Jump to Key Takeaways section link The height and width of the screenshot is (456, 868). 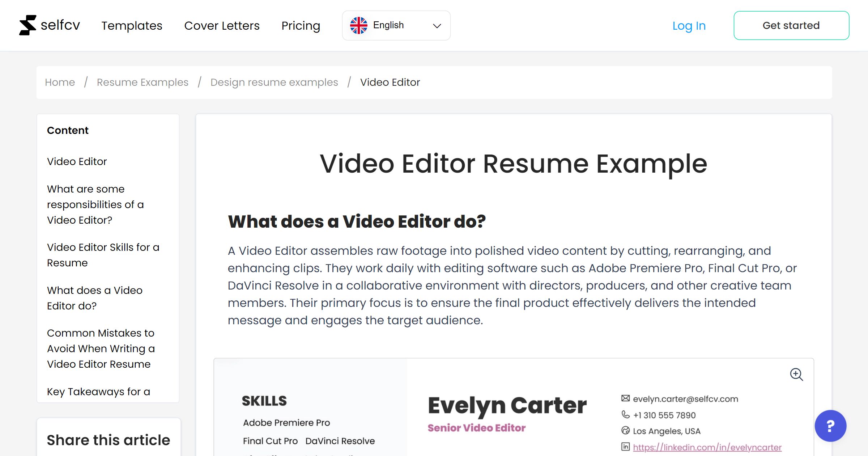point(98,392)
